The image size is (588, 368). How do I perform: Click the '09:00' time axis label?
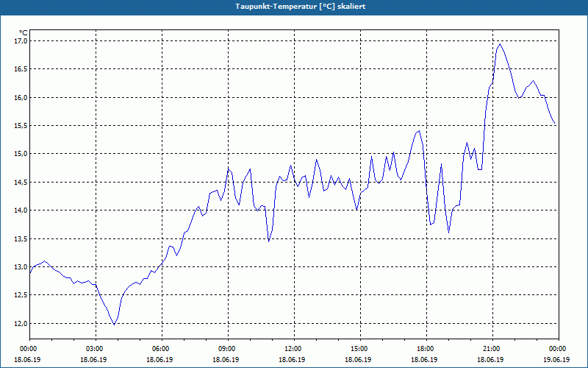(x=228, y=349)
